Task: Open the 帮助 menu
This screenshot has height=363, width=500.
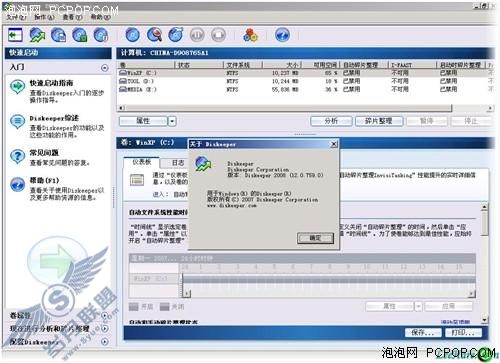Action: click(x=100, y=17)
